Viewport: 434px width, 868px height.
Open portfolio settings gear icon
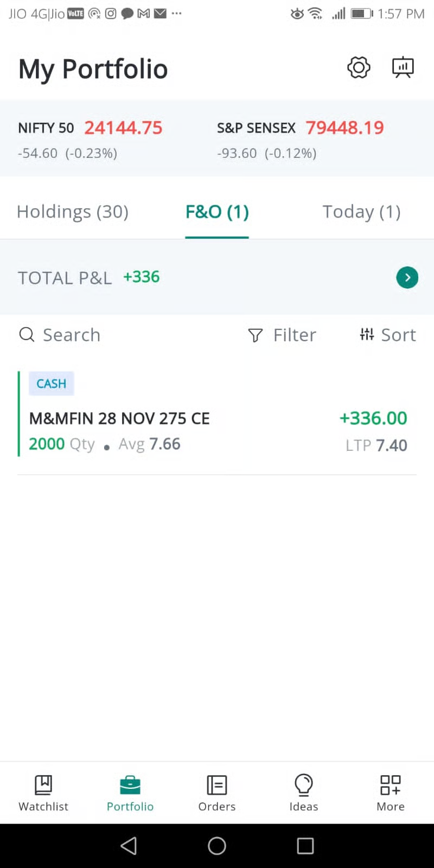pyautogui.click(x=359, y=68)
